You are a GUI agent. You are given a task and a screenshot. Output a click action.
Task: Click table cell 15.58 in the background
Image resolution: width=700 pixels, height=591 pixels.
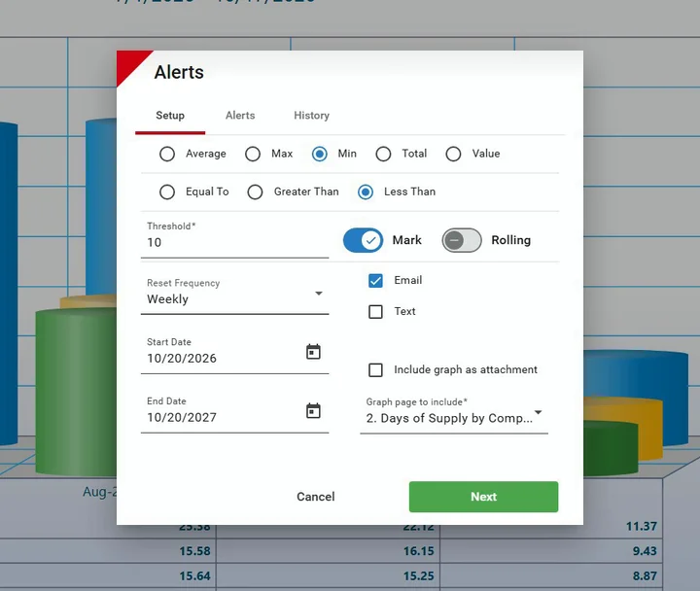(194, 551)
